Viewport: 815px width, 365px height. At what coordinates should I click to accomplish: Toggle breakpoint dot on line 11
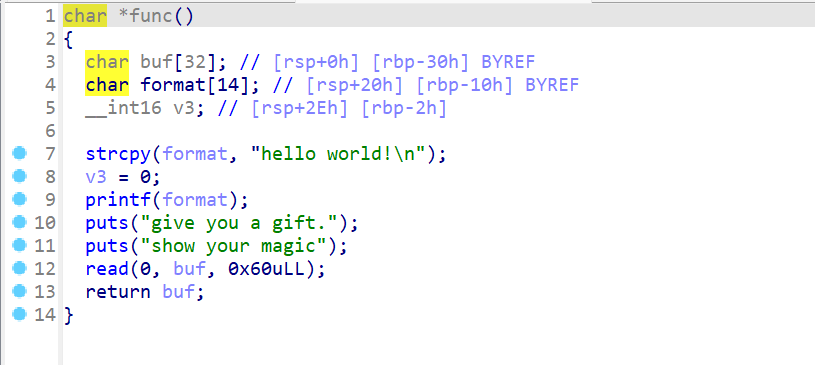19,245
